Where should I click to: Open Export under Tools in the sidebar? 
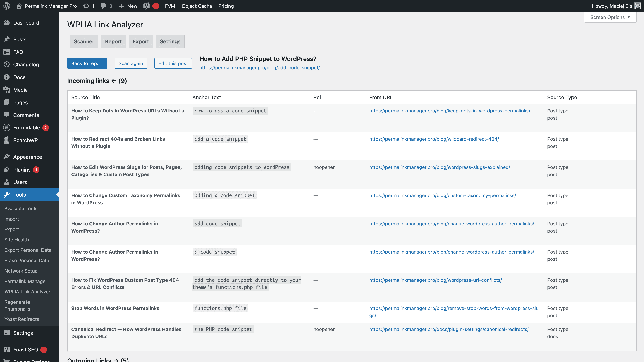click(12, 229)
